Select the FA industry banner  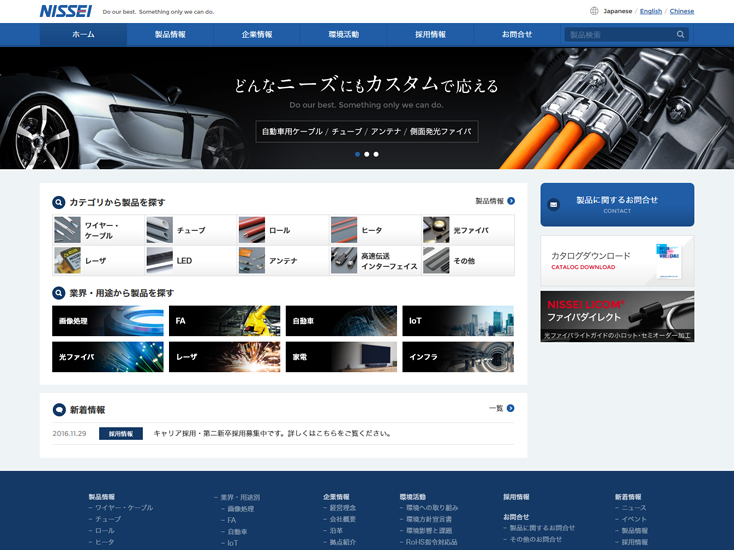coord(224,321)
